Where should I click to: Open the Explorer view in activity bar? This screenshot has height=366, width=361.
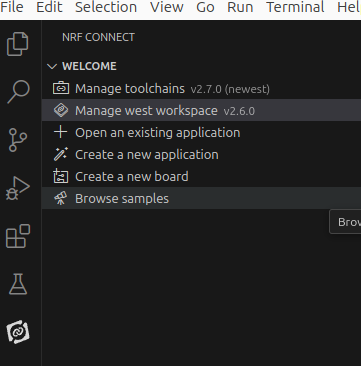(18, 44)
